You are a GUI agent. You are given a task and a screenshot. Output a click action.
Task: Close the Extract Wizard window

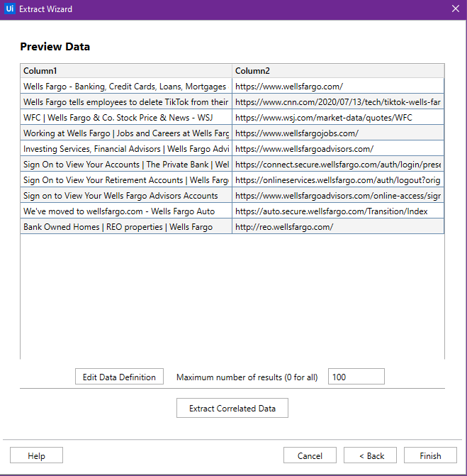(456, 9)
